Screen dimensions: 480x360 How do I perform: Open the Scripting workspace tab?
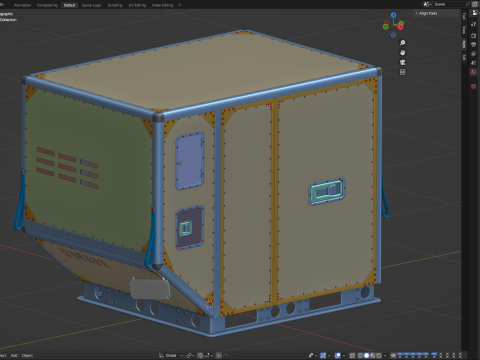coord(115,5)
